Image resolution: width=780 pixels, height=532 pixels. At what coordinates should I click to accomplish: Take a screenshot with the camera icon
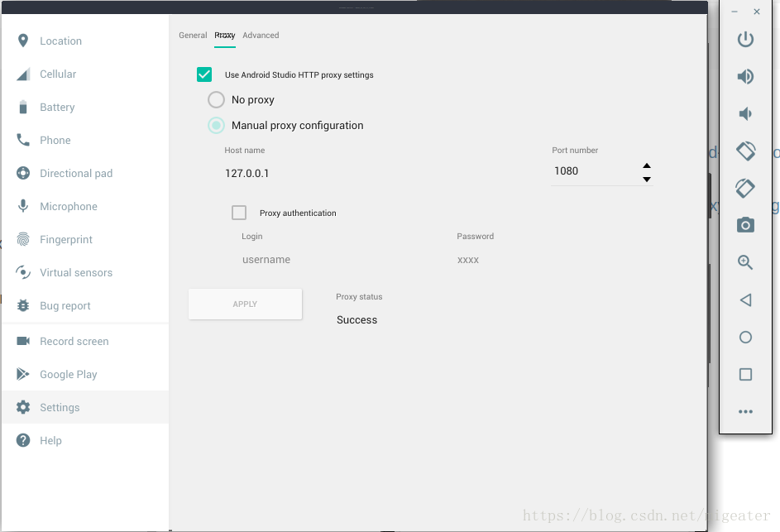point(745,225)
